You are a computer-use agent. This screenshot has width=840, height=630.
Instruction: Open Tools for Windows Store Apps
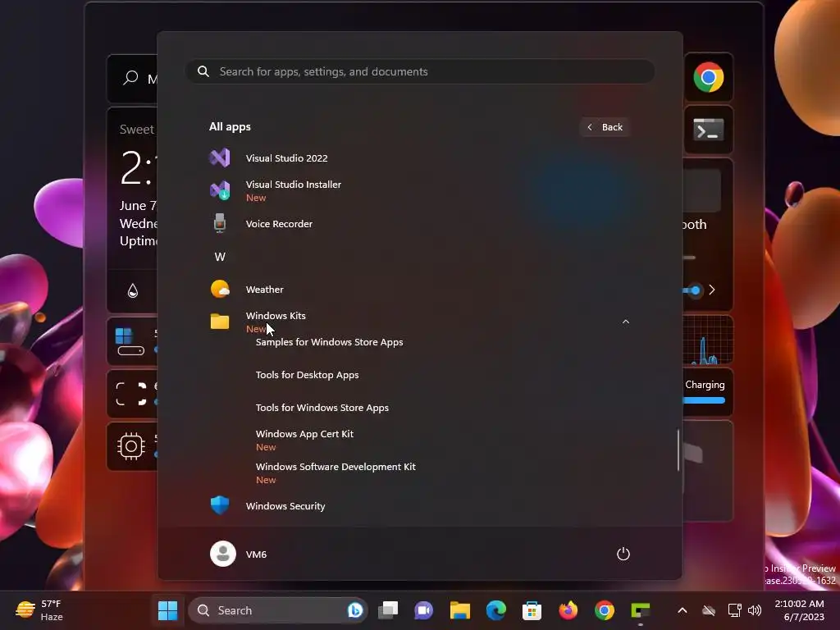point(322,408)
